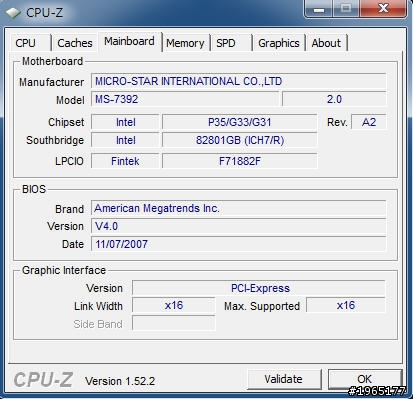Click the Validate button
Viewport: 413px width, 399px height.
coord(284,379)
